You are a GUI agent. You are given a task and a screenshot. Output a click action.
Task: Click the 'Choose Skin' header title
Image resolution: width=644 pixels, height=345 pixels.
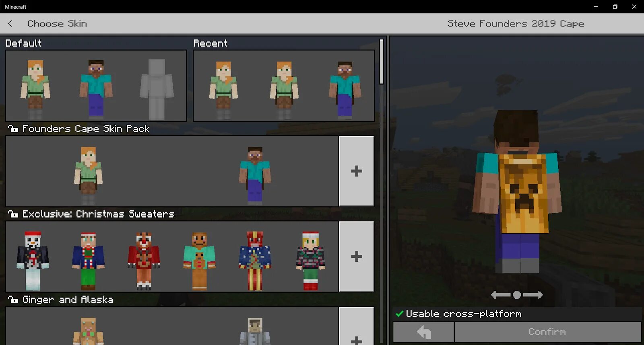[x=57, y=23]
